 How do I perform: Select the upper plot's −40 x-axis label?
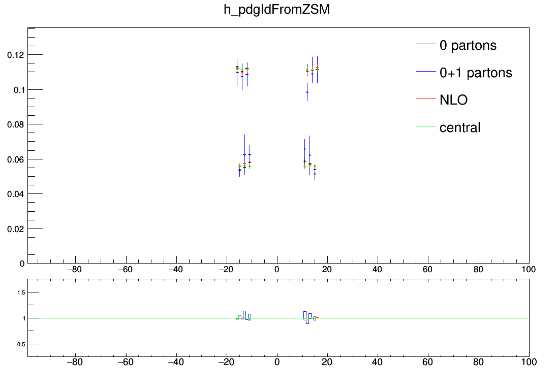175,270
